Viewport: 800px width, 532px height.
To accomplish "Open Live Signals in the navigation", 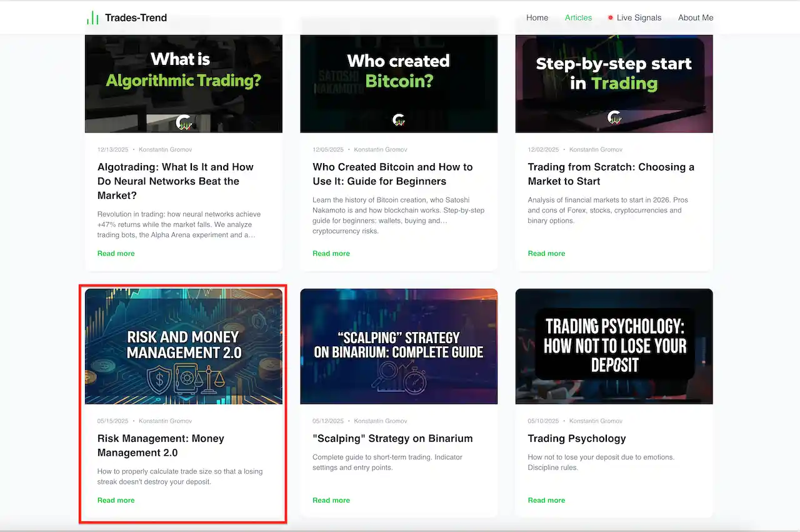I will point(639,18).
